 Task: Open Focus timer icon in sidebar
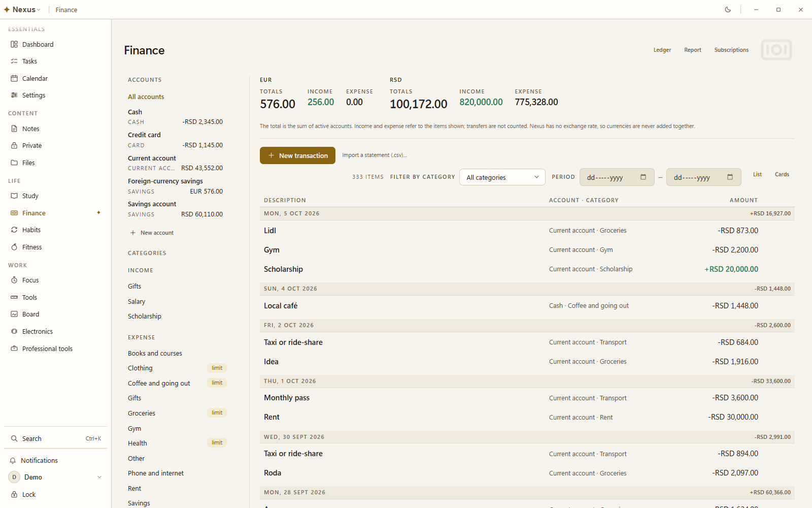pos(14,280)
